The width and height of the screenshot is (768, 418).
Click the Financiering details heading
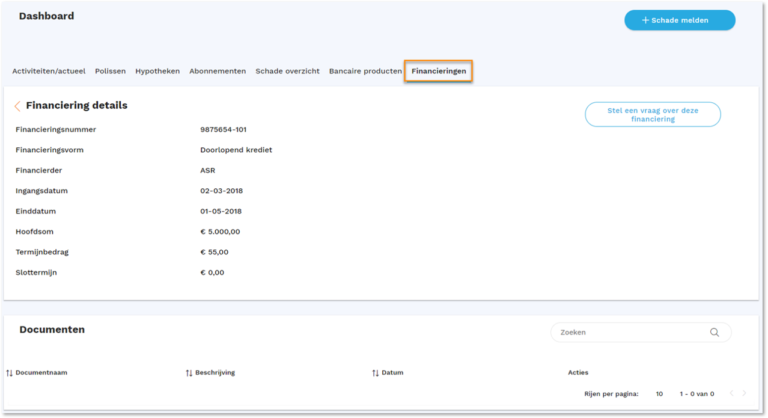[76, 105]
